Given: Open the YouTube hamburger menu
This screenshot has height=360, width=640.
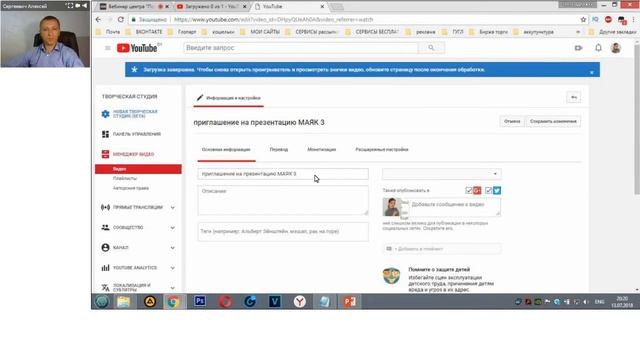Looking at the screenshot, I should click(x=108, y=48).
